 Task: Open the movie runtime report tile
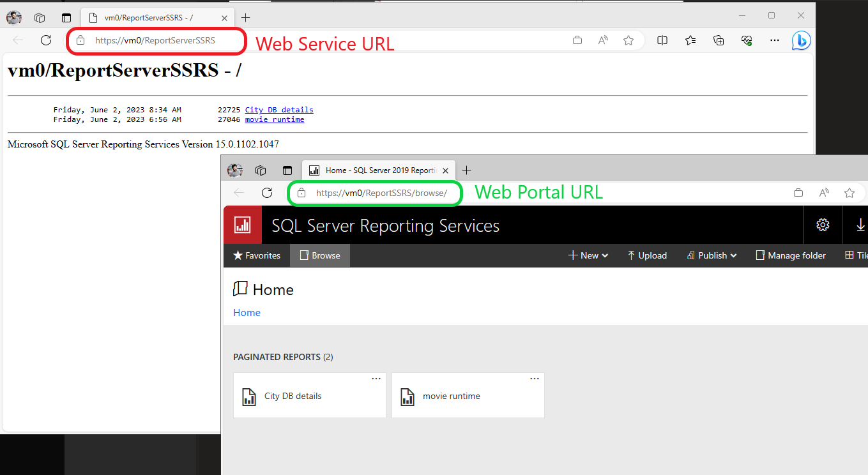468,396
